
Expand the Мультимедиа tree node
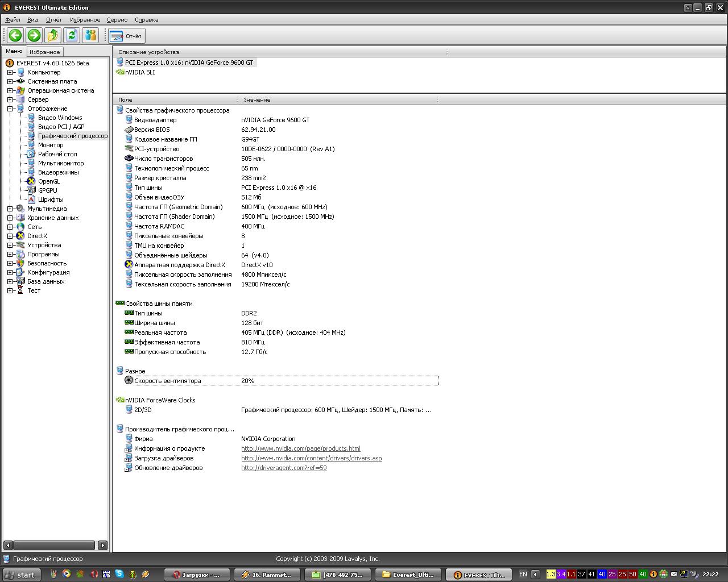point(10,209)
